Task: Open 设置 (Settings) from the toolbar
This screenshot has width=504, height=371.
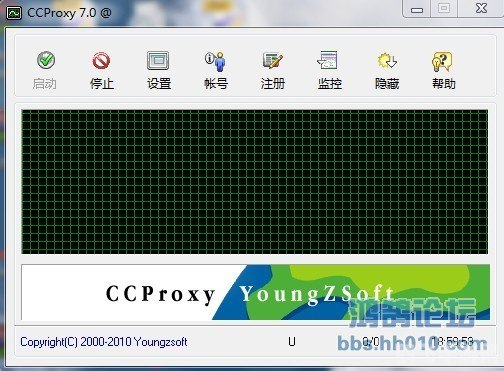Action: [x=158, y=60]
